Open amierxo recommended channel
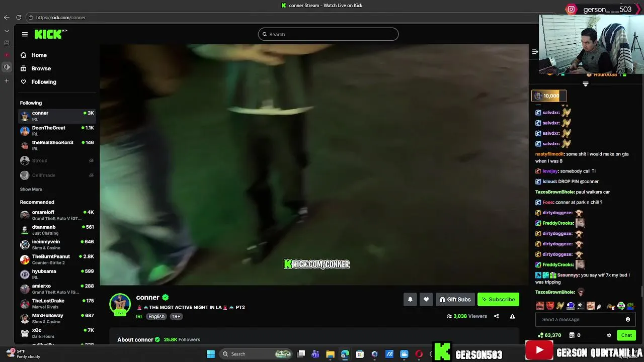 point(57,289)
